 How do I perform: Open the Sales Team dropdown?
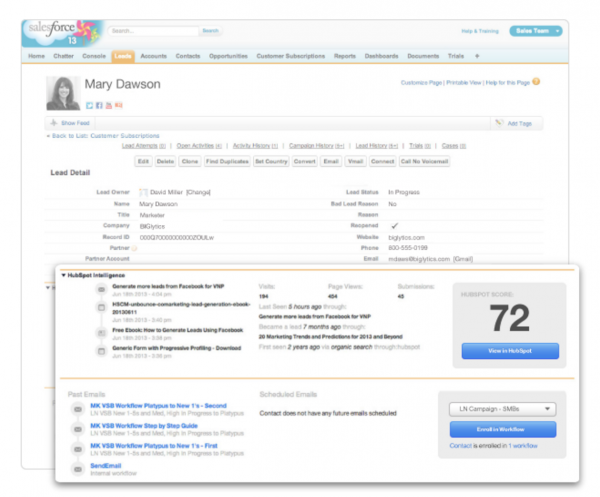coord(536,31)
